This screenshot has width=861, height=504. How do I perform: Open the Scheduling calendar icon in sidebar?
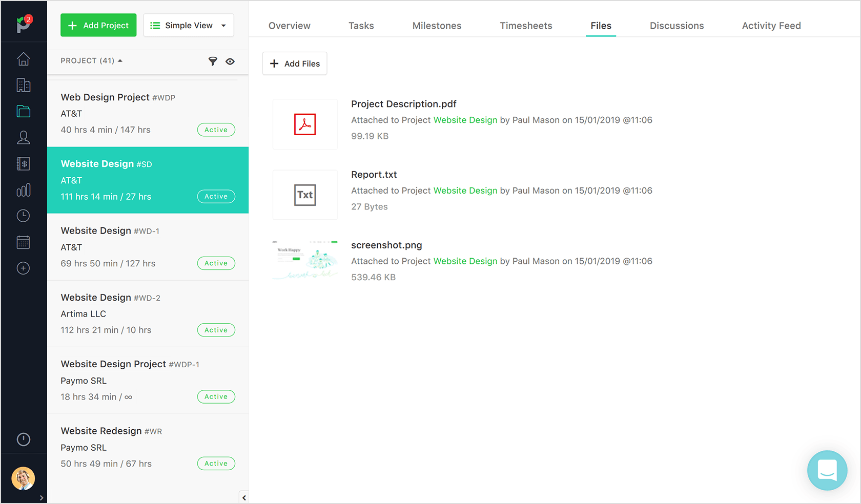click(x=23, y=242)
